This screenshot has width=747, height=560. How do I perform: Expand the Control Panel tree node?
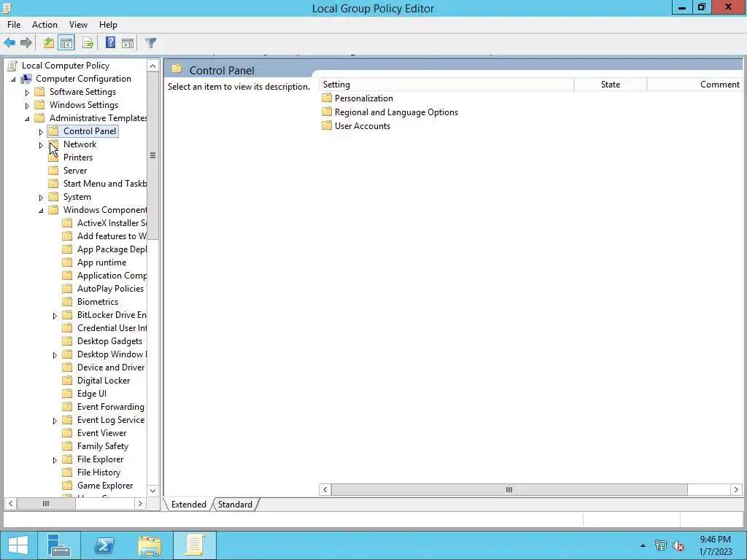[x=41, y=132]
